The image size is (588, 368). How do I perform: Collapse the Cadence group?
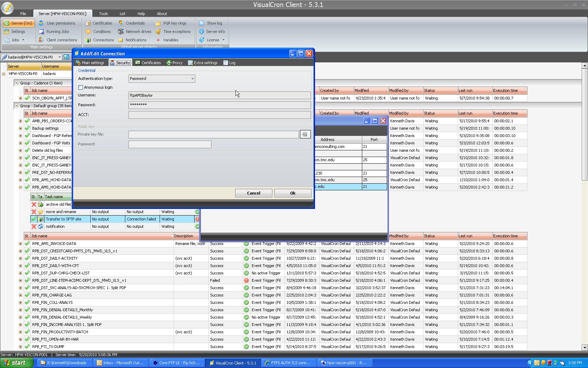pyautogui.click(x=16, y=83)
